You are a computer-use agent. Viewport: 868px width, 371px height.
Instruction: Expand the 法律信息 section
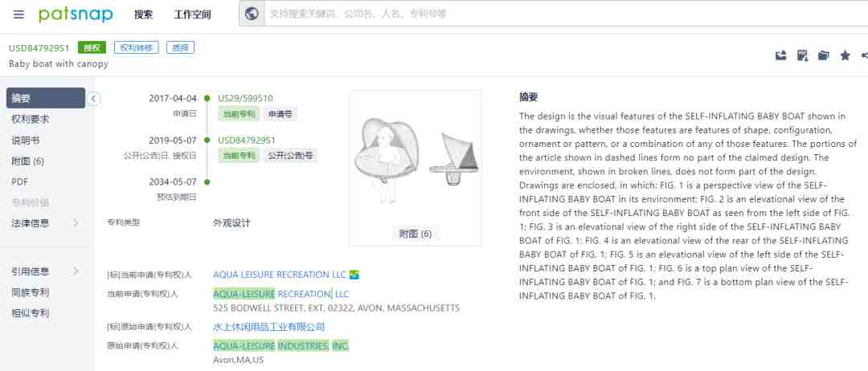pos(46,223)
